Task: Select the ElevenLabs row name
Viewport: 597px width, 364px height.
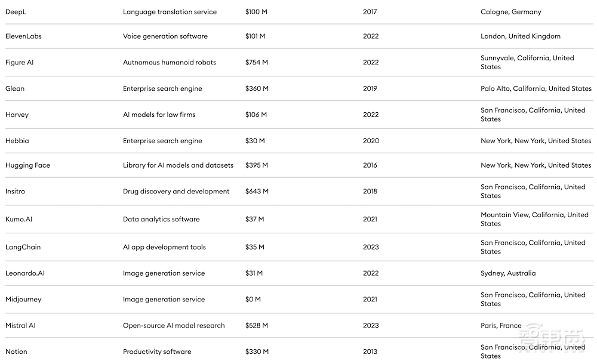Action: pyautogui.click(x=23, y=36)
